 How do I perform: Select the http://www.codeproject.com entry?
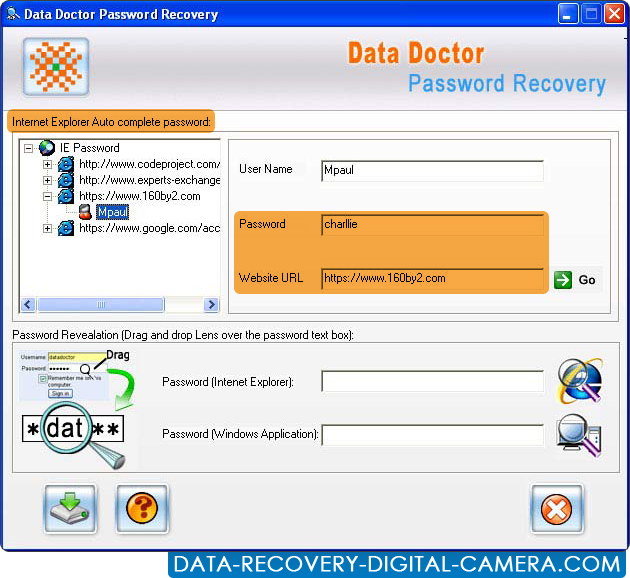[149, 164]
